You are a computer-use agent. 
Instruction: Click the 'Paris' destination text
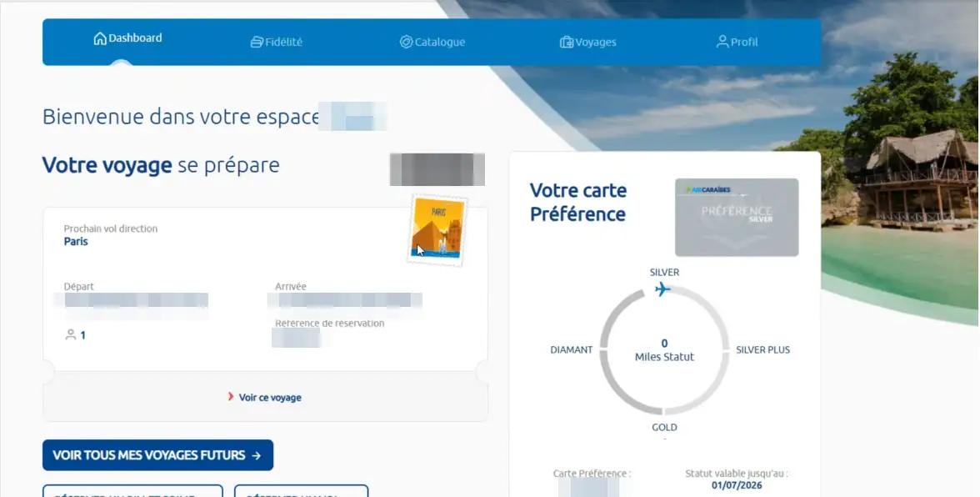coord(76,241)
